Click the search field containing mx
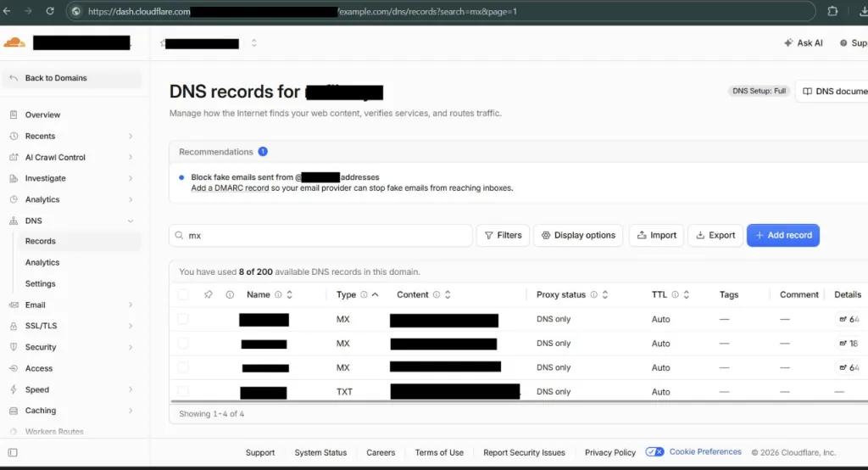This screenshot has height=470, width=868. click(320, 236)
